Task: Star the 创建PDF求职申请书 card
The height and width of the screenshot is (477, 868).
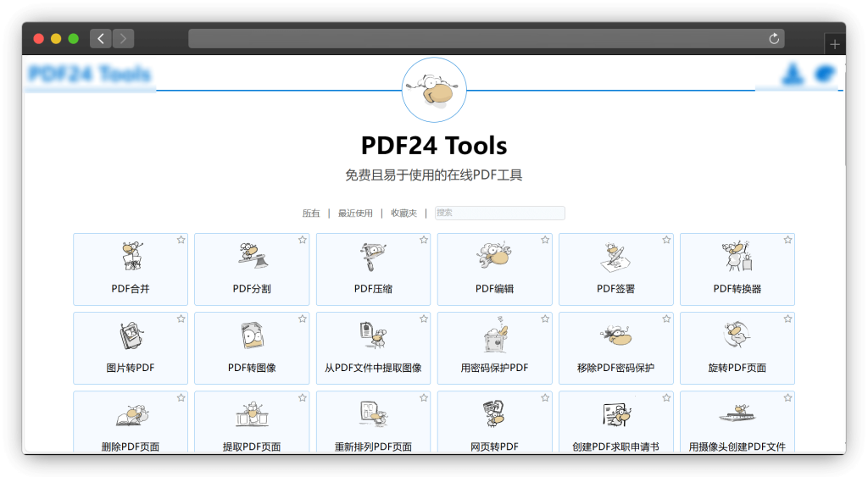Action: pyautogui.click(x=666, y=398)
